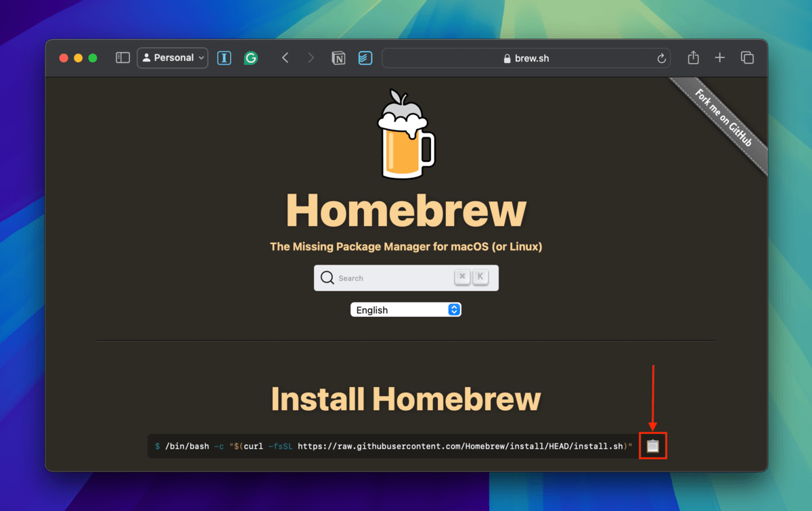812x511 pixels.
Task: Select the brew.sh address bar
Action: tap(526, 58)
